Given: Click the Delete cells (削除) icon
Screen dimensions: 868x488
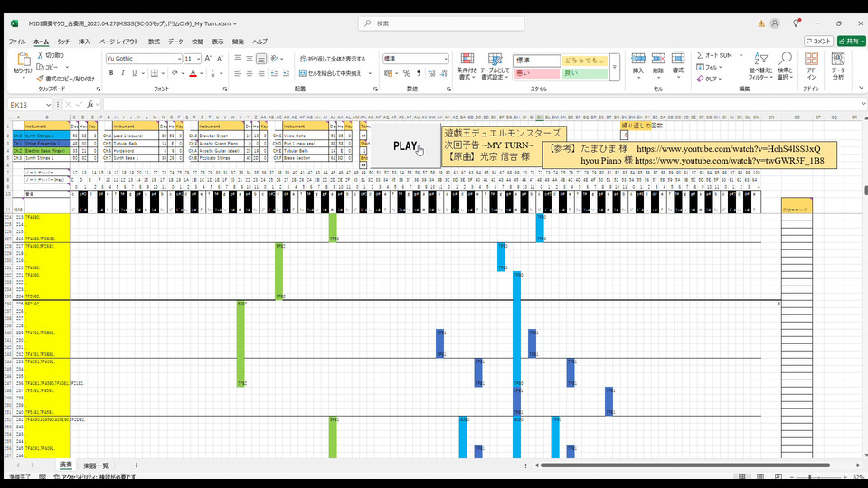Looking at the screenshot, I should (x=658, y=60).
